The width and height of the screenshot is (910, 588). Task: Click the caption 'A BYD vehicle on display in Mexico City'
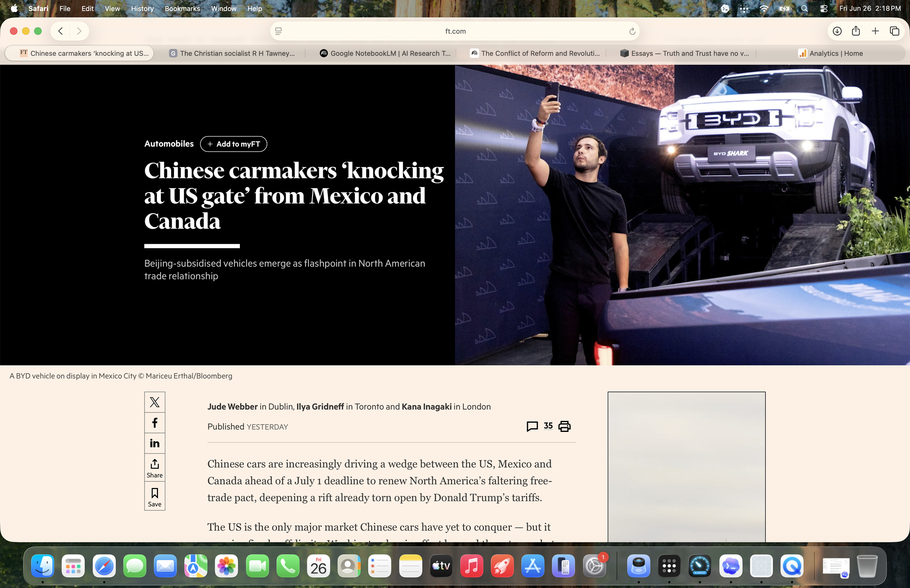[121, 376]
